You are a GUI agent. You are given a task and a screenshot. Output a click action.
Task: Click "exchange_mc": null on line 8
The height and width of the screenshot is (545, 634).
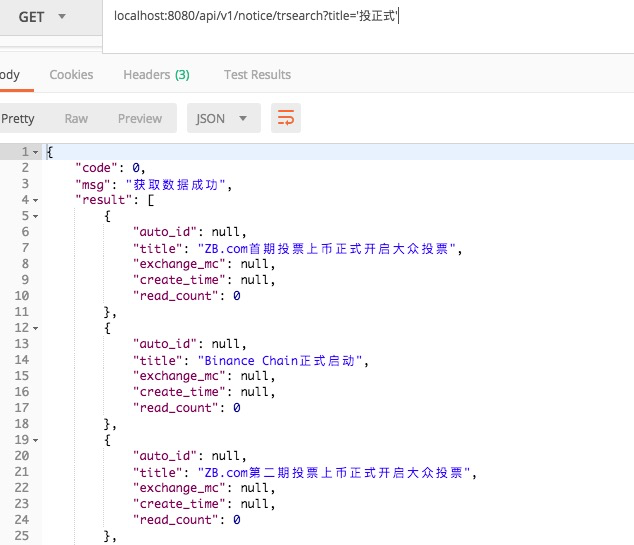204,264
